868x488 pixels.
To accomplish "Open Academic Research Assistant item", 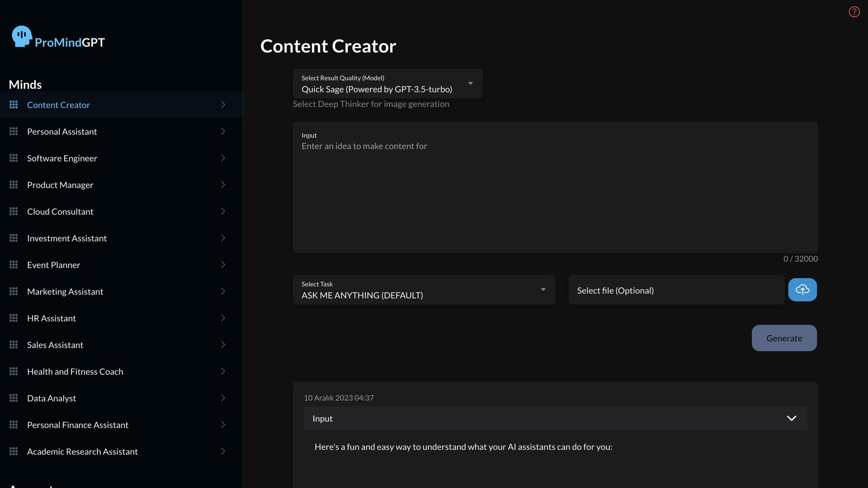I will 82,451.
